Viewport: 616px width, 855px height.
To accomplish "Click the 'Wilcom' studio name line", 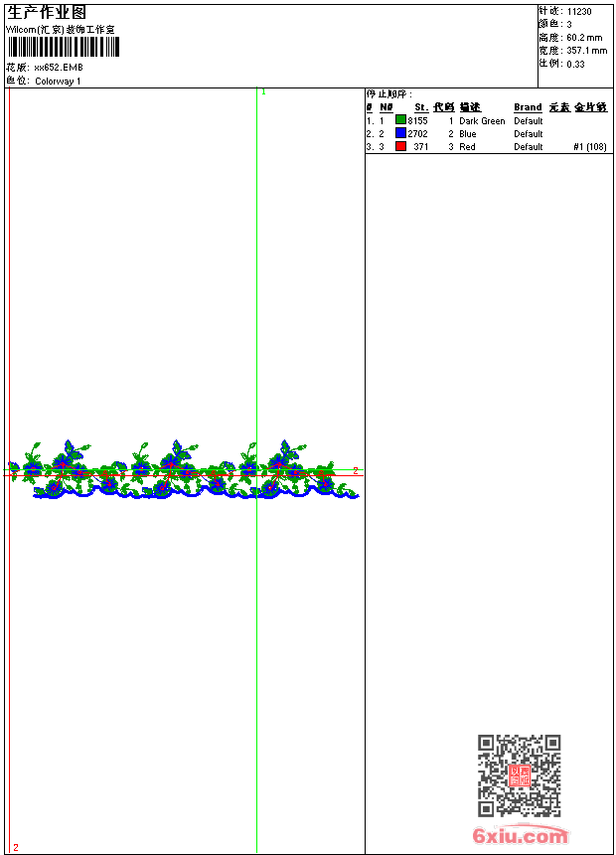I will tap(61, 30).
